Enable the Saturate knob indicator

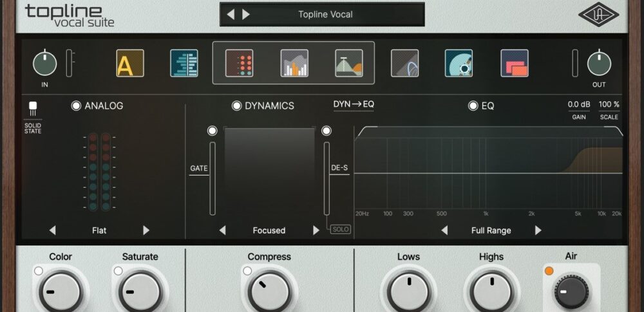(x=118, y=271)
